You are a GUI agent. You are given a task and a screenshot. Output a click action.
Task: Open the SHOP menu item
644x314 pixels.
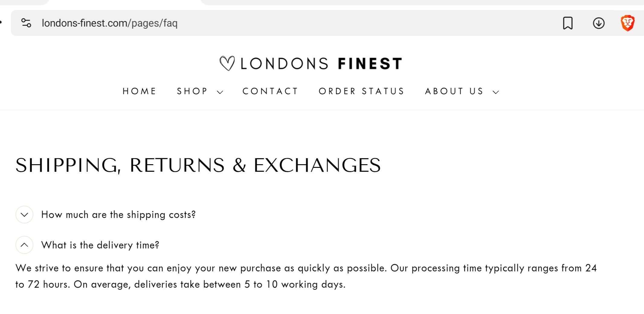tap(192, 91)
